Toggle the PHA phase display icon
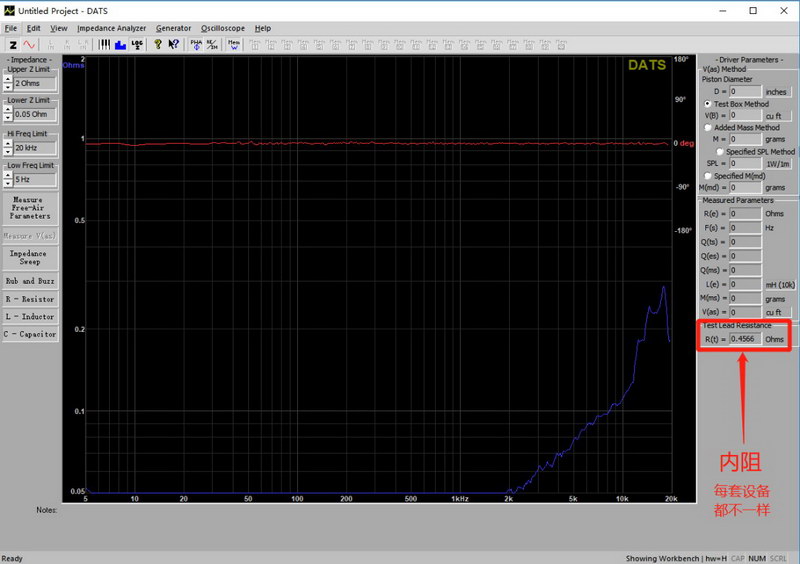Viewport: 800px width, 564px height. click(x=196, y=44)
